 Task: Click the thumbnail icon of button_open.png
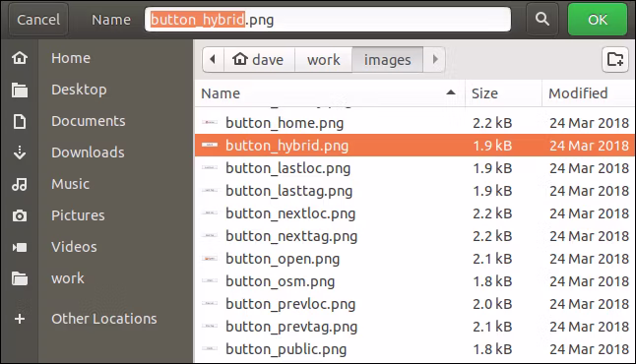click(x=210, y=259)
